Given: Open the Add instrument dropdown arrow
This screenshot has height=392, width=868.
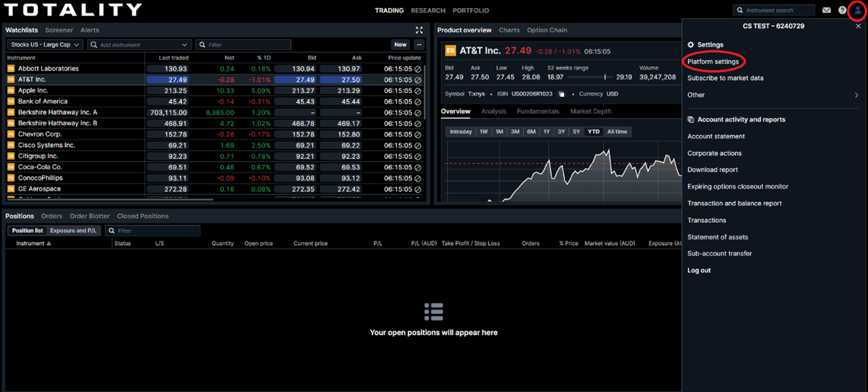Looking at the screenshot, I should point(184,45).
